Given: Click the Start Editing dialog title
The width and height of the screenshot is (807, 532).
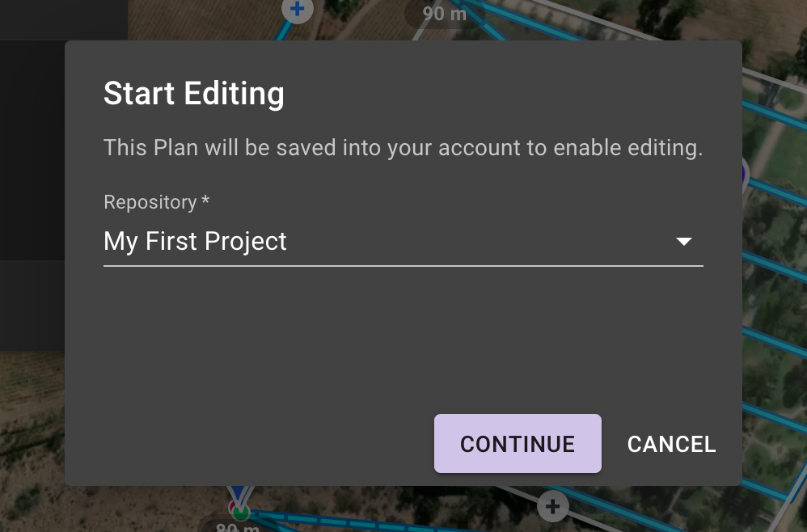Looking at the screenshot, I should point(193,93).
